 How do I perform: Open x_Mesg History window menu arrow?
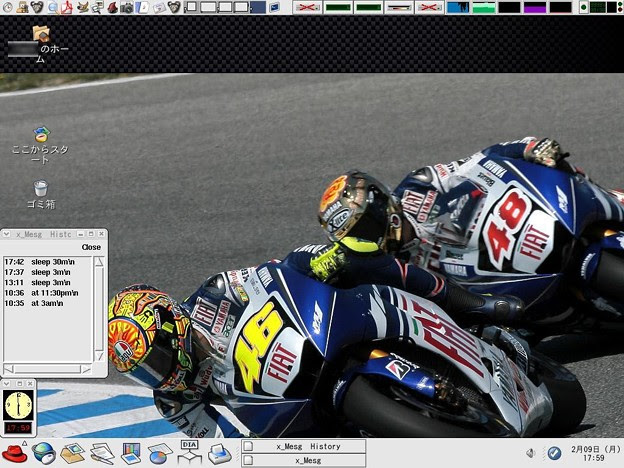click(x=6, y=234)
